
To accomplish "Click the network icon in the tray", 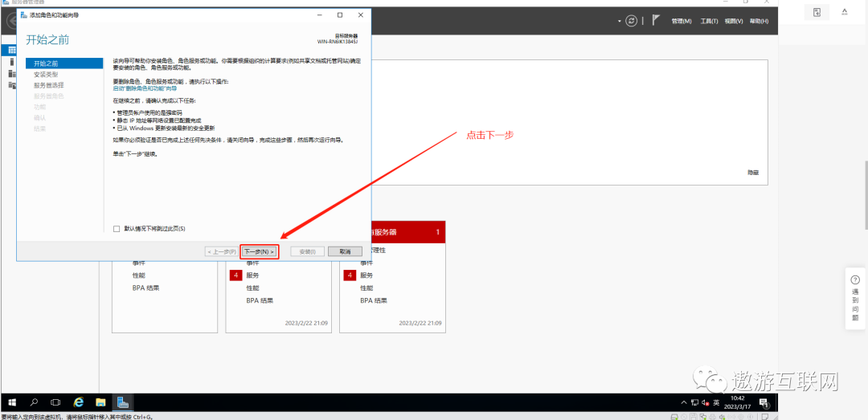I will [694, 402].
